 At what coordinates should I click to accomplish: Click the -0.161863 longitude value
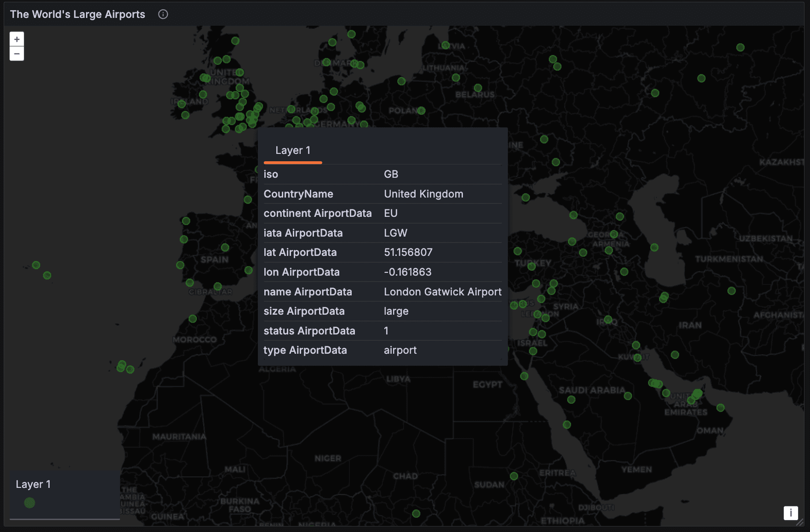[x=407, y=272]
